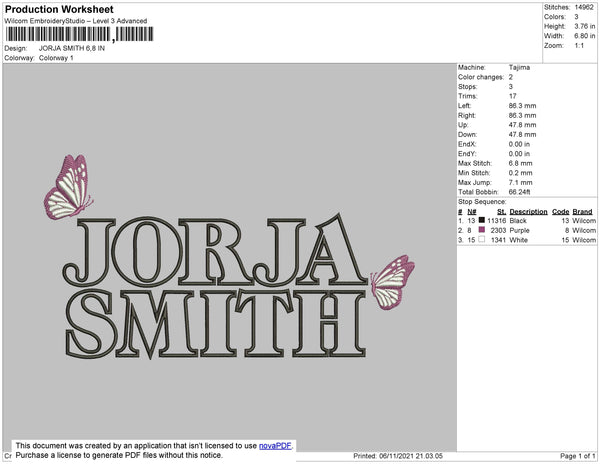Click the barcode under the title

[x=80, y=34]
